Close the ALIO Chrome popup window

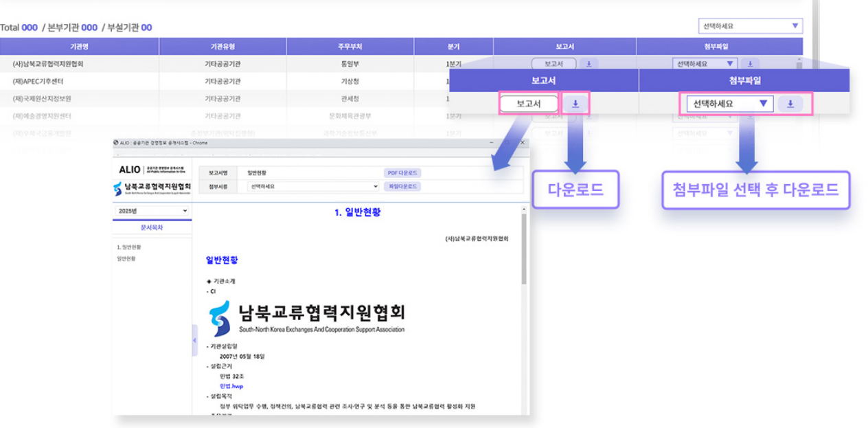pyautogui.click(x=523, y=142)
